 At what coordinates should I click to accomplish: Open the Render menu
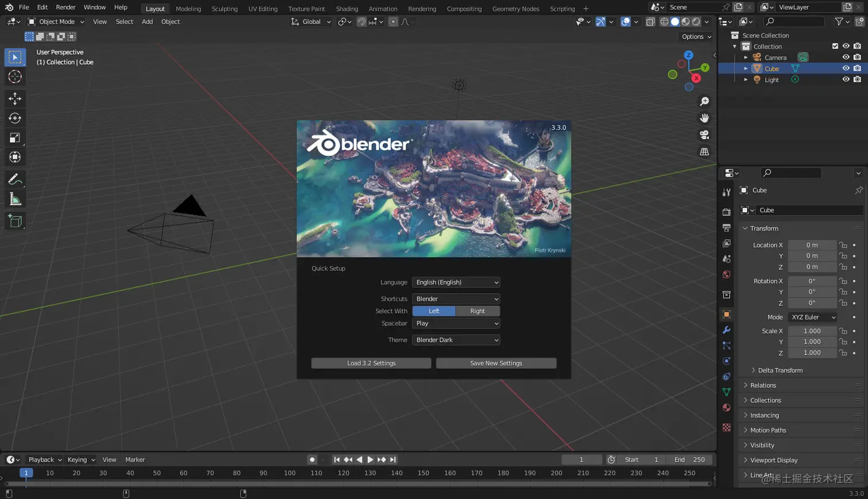(x=65, y=7)
